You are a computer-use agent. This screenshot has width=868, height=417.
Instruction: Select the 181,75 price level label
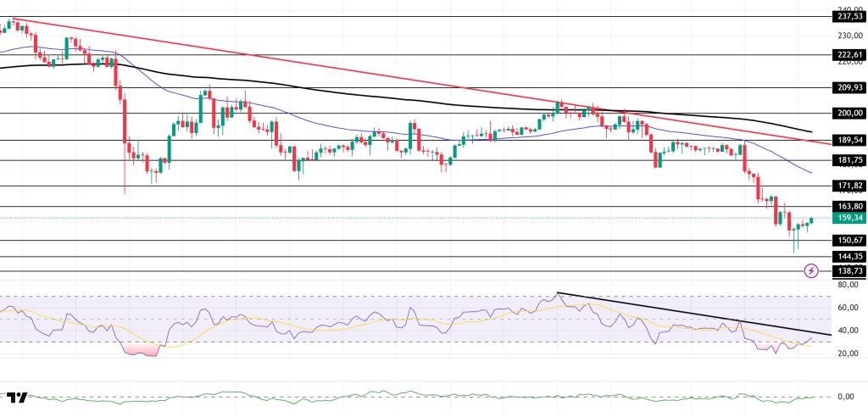pos(848,160)
